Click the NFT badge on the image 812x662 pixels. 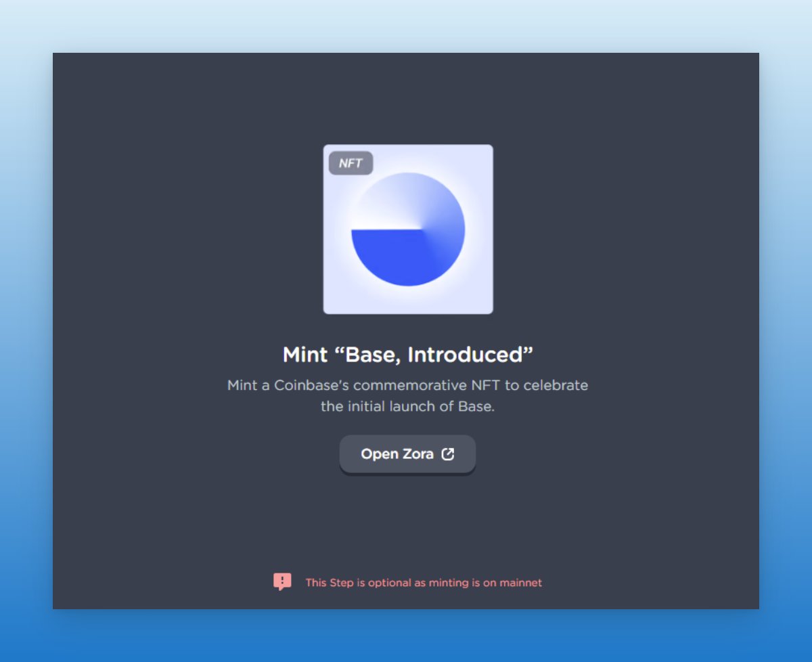point(351,163)
